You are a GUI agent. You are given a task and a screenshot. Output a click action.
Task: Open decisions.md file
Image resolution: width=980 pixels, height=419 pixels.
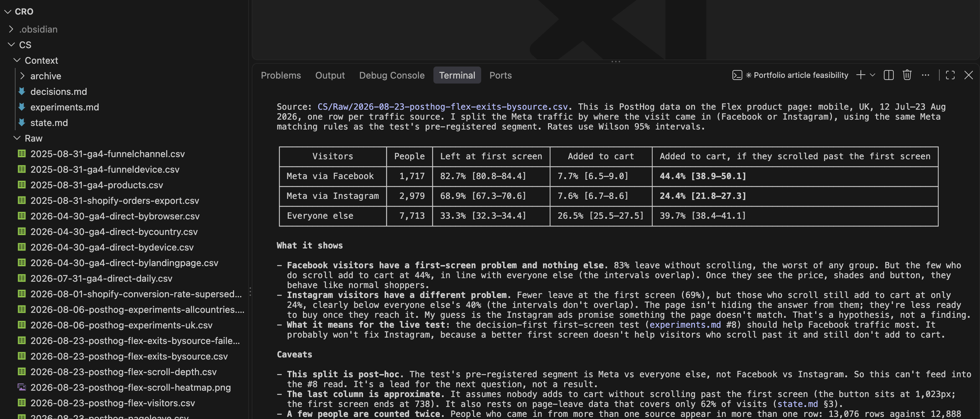[59, 91]
